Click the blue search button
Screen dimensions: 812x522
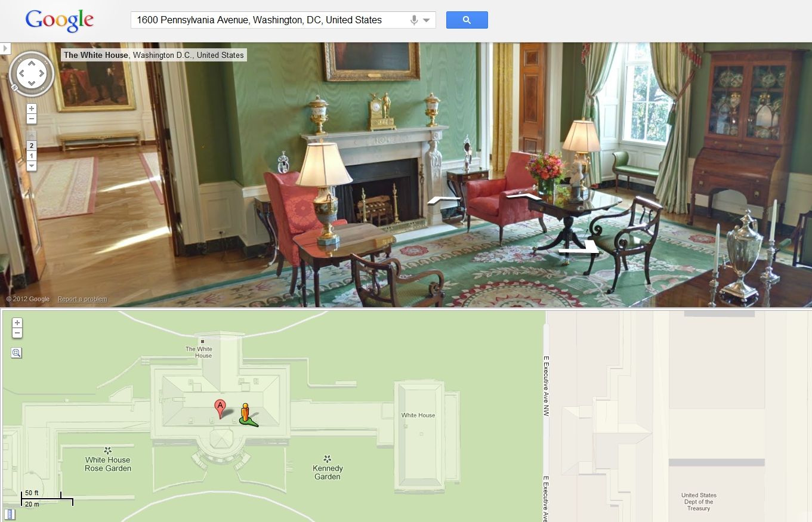(467, 20)
